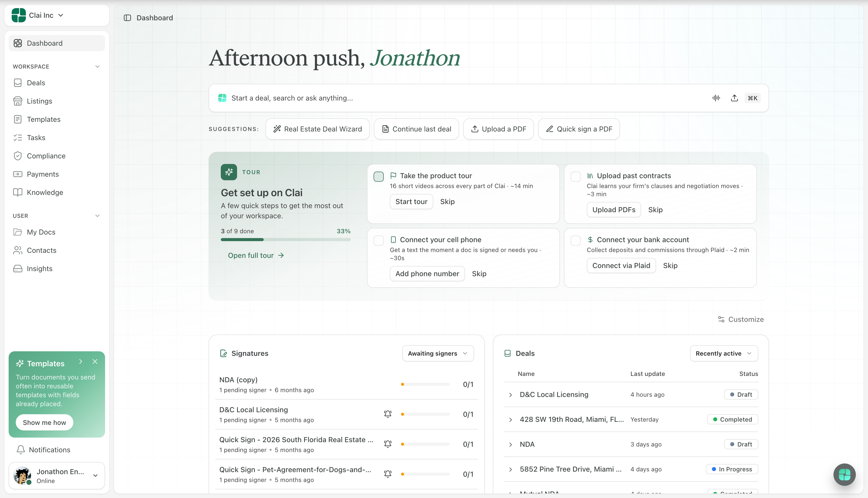The image size is (868, 498).
Task: Click reminder bell for 2026 South Florida signature
Action: click(388, 444)
